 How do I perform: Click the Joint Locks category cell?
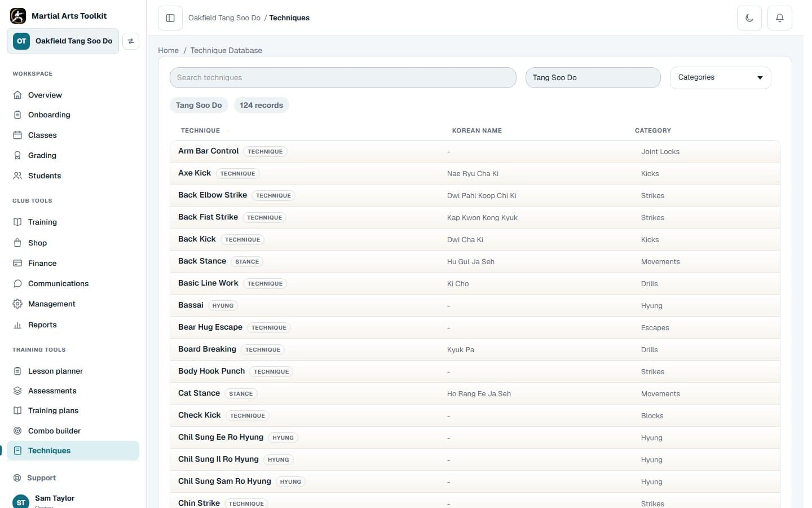pyautogui.click(x=660, y=151)
